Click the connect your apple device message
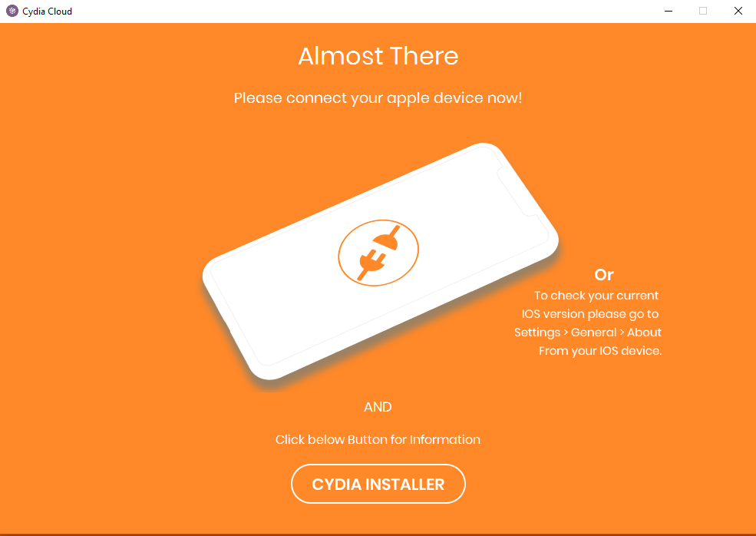The image size is (756, 536). coord(378,98)
